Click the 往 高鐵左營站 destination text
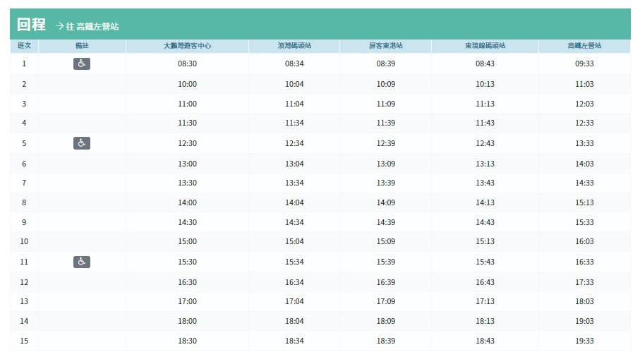 click(92, 27)
